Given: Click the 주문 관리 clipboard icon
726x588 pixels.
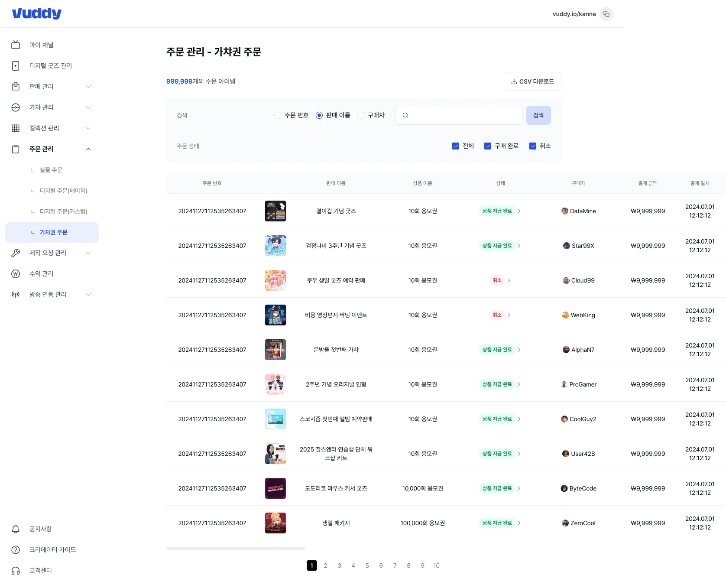Looking at the screenshot, I should click(x=16, y=149).
